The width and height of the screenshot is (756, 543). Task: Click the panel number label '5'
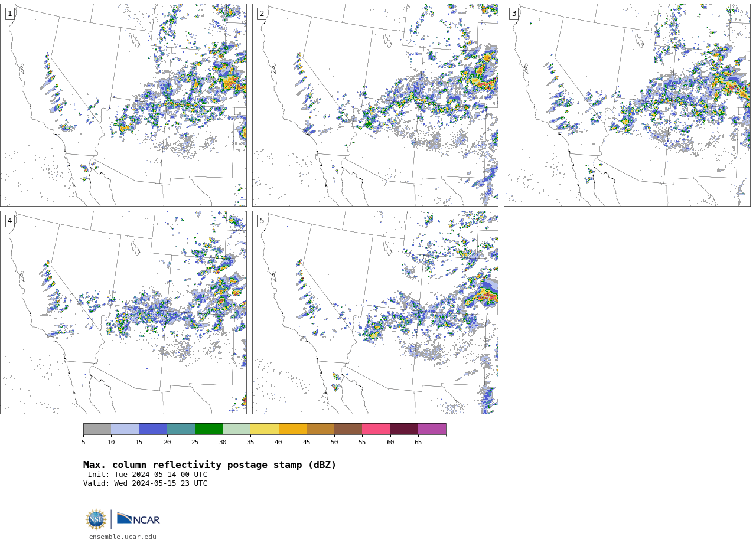coord(262,221)
